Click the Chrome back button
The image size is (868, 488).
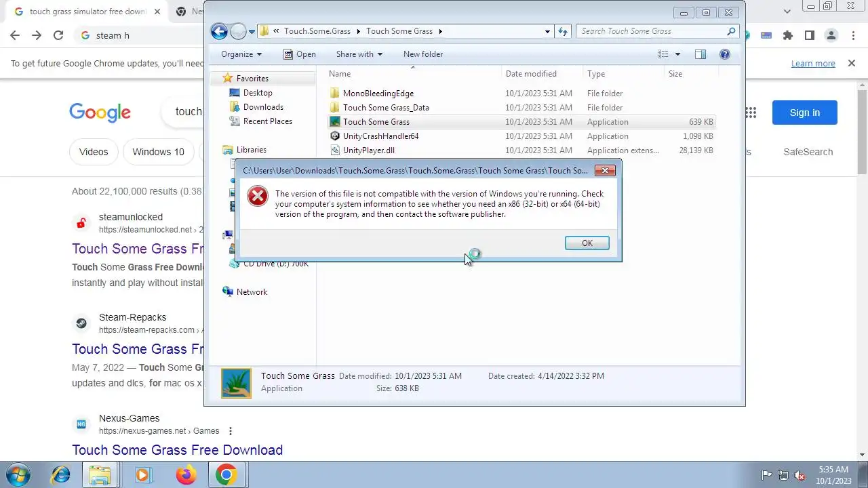[15, 35]
